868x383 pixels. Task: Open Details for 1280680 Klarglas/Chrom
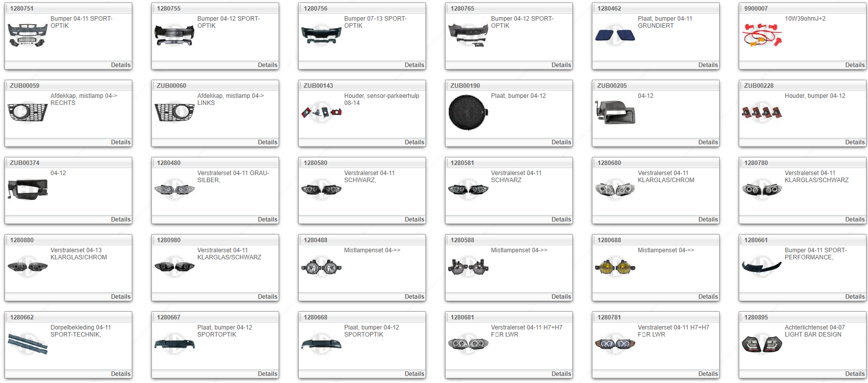point(708,220)
